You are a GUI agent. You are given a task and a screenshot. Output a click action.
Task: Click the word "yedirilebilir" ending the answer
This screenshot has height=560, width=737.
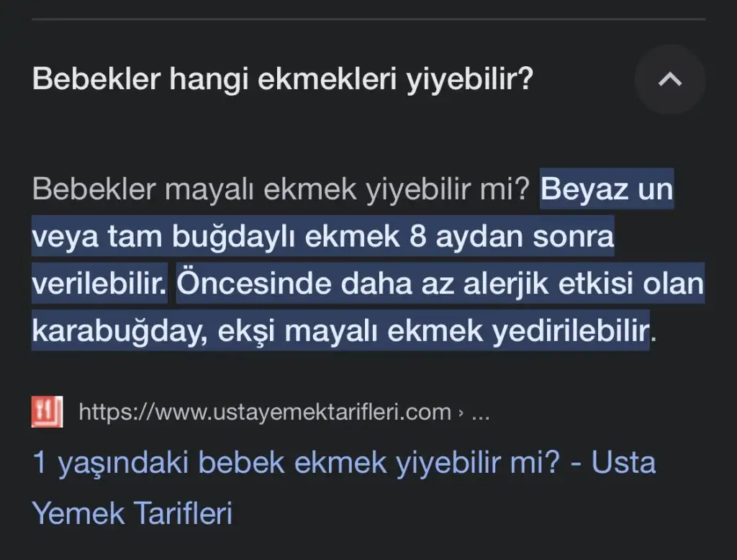(570, 332)
